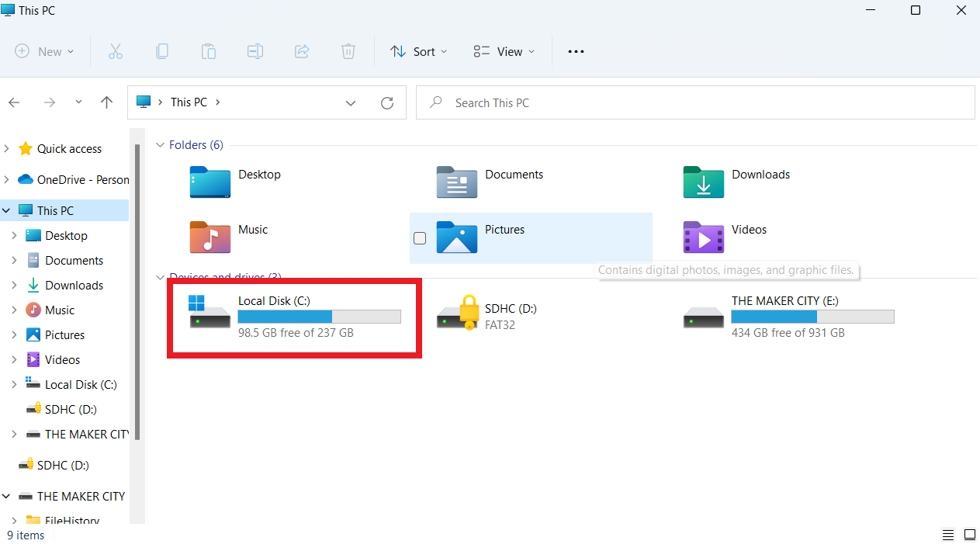This screenshot has width=980, height=544.
Task: Go back with the left arrow
Action: (15, 102)
